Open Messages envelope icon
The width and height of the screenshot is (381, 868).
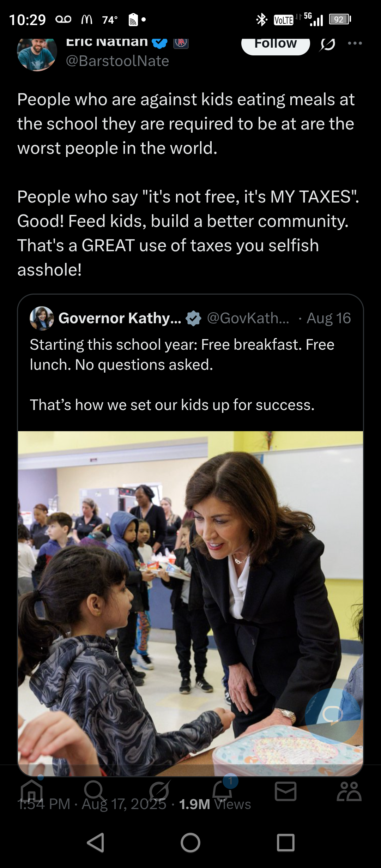pos(285,791)
